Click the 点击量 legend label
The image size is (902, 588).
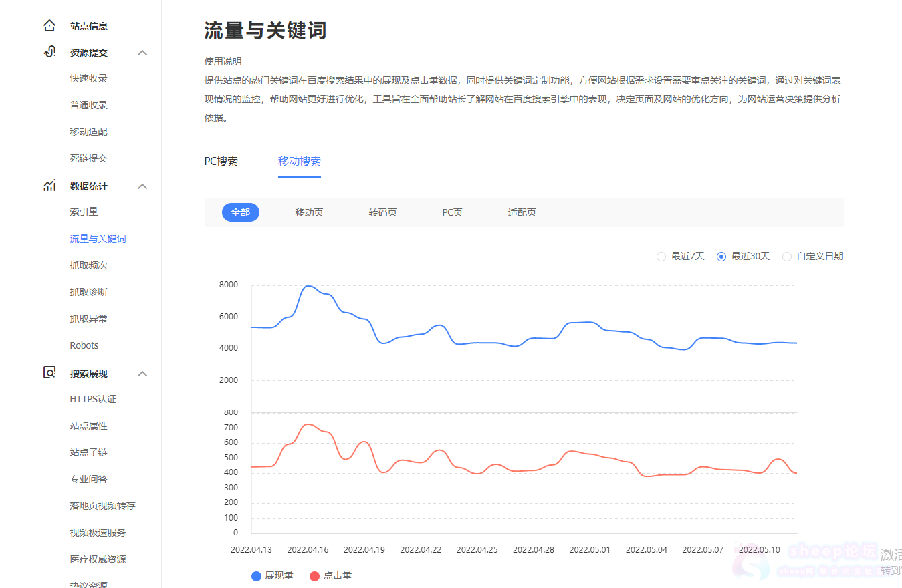point(338,575)
